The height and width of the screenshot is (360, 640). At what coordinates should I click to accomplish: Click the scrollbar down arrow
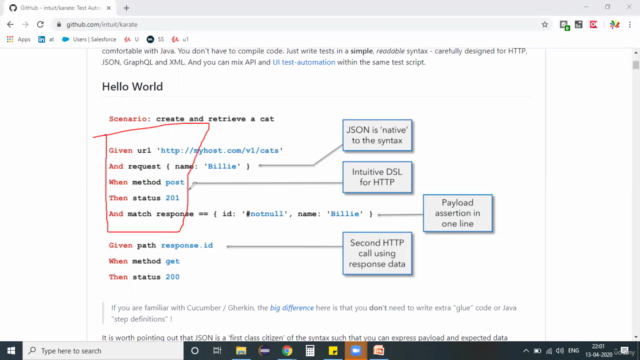pyautogui.click(x=636, y=337)
